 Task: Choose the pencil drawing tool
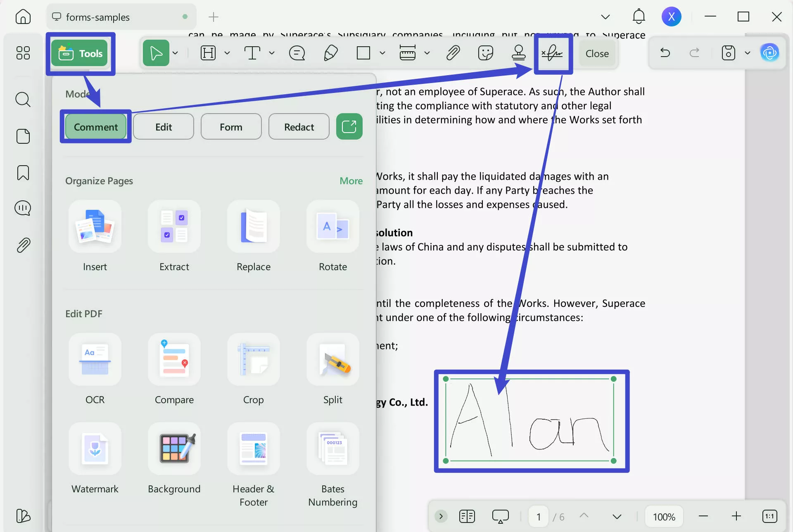(330, 53)
